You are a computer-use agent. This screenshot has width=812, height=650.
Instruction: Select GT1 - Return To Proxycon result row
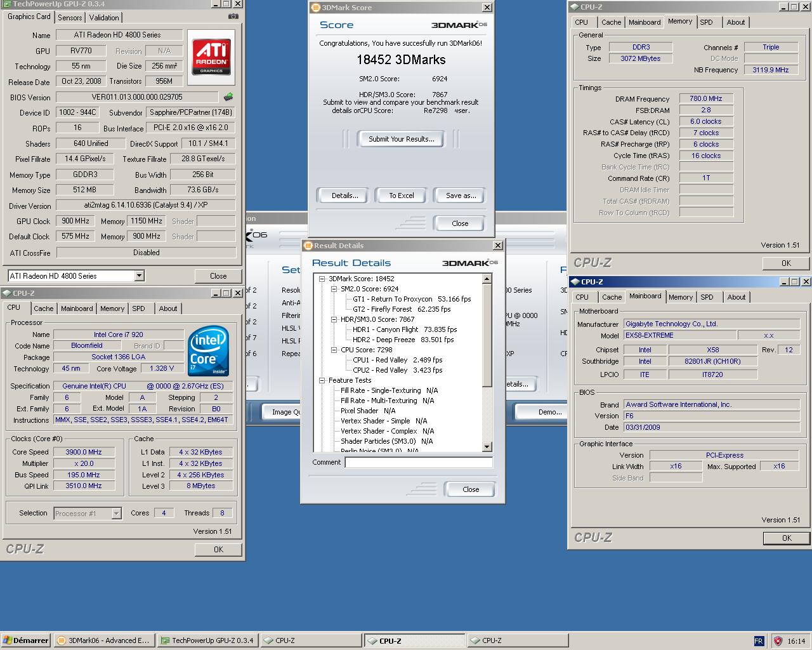(x=412, y=299)
